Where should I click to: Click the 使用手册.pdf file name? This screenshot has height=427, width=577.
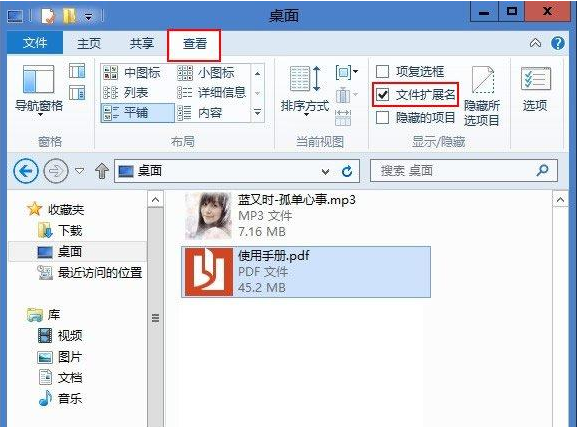[274, 255]
